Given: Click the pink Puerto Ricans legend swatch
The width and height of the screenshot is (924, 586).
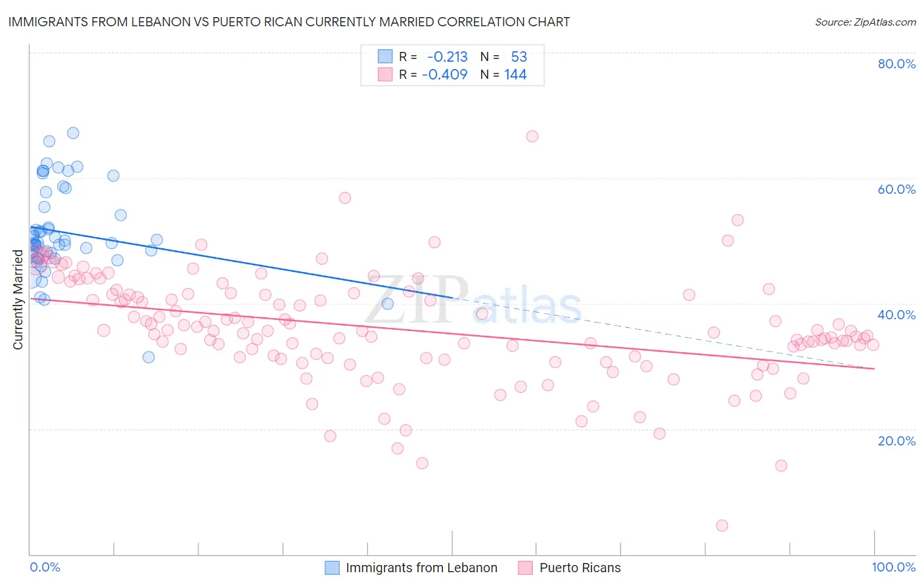Looking at the screenshot, I should pyautogui.click(x=525, y=568).
